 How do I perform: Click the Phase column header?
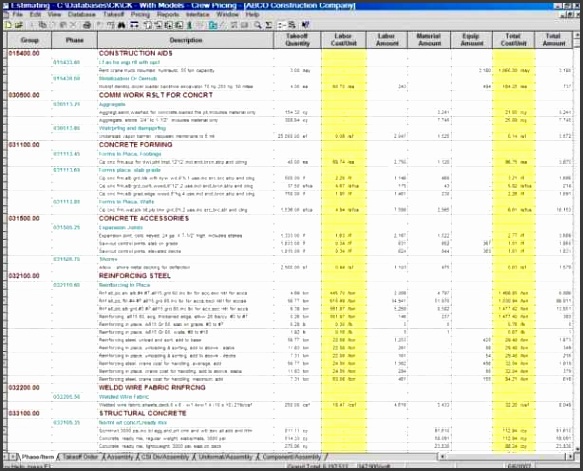pos(74,40)
